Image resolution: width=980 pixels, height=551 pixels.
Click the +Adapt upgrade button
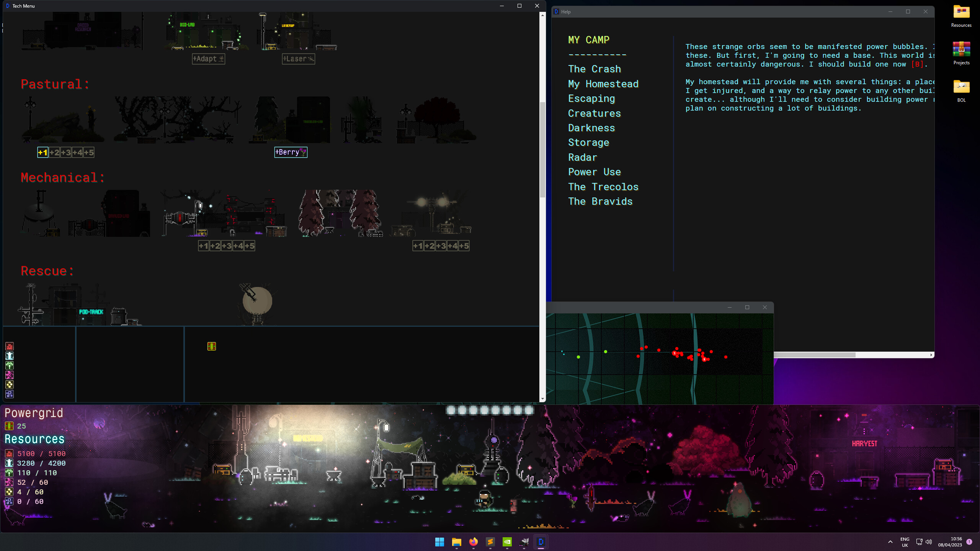click(208, 59)
